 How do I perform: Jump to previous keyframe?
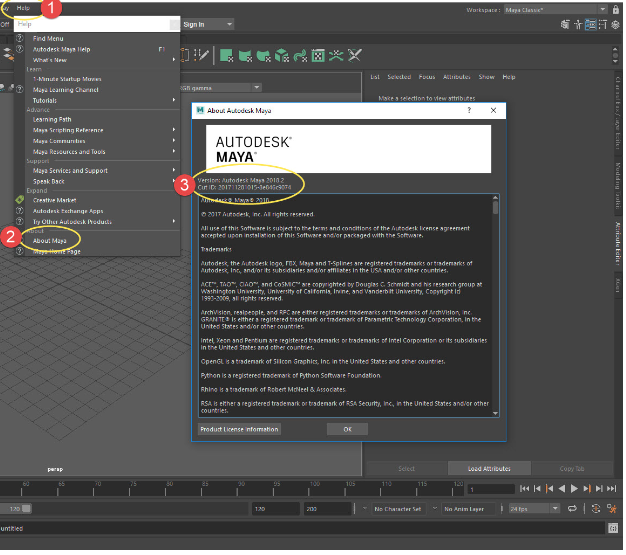pos(549,489)
